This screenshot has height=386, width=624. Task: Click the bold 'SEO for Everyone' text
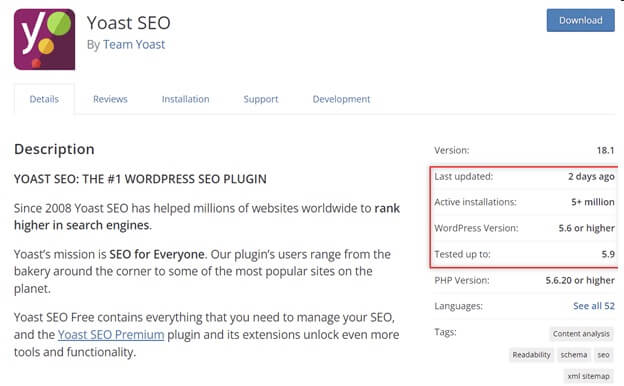pos(157,254)
